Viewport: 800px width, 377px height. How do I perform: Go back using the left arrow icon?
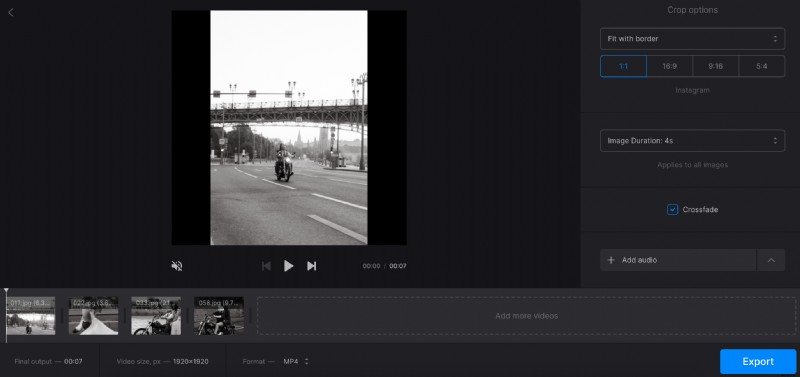point(11,12)
